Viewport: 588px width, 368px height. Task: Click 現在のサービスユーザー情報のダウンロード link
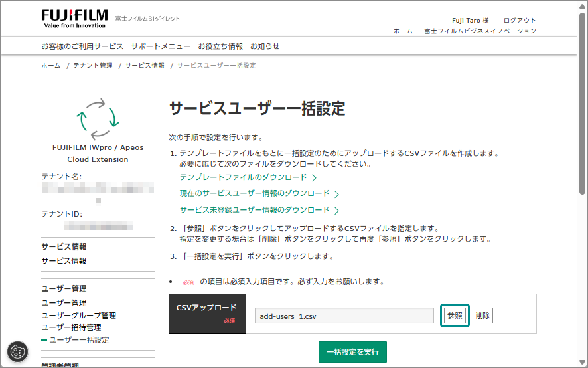pyautogui.click(x=255, y=193)
